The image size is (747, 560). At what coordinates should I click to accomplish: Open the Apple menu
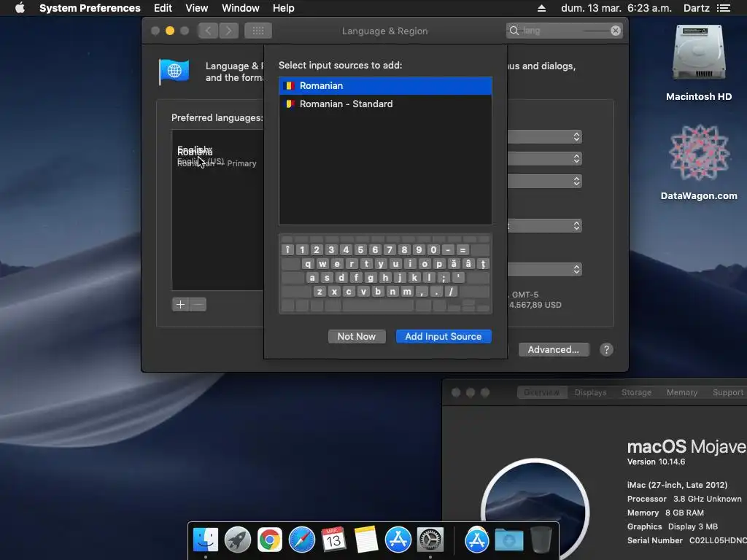pyautogui.click(x=20, y=8)
